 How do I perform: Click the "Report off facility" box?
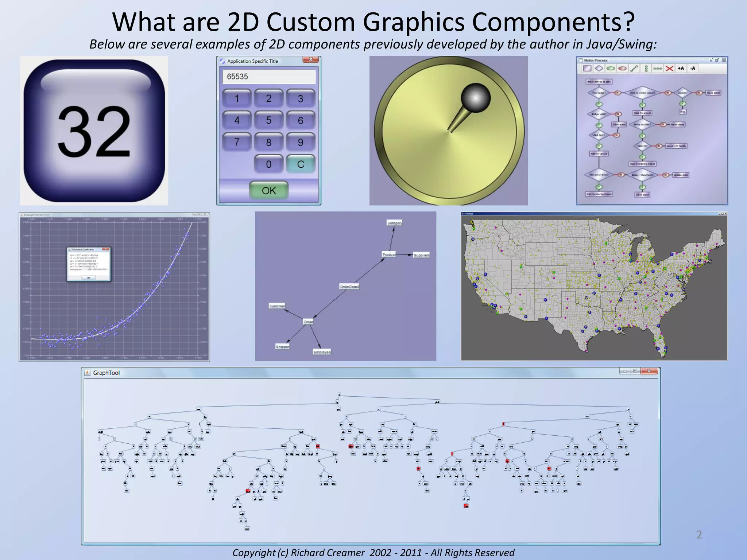pyautogui.click(x=676, y=146)
